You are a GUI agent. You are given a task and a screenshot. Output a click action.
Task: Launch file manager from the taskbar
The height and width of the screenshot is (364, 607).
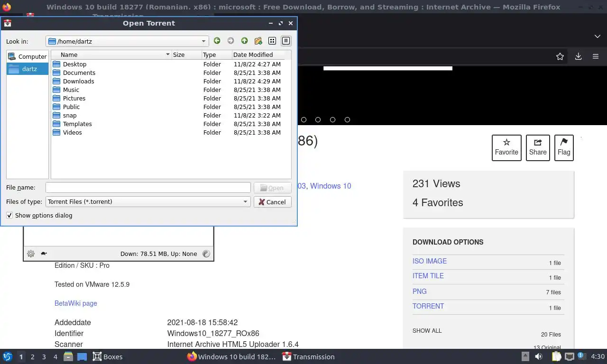(x=68, y=356)
